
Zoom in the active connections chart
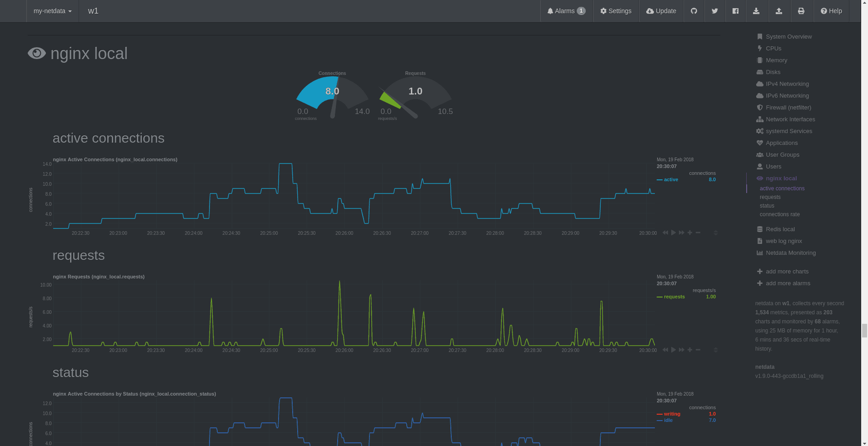coord(690,233)
